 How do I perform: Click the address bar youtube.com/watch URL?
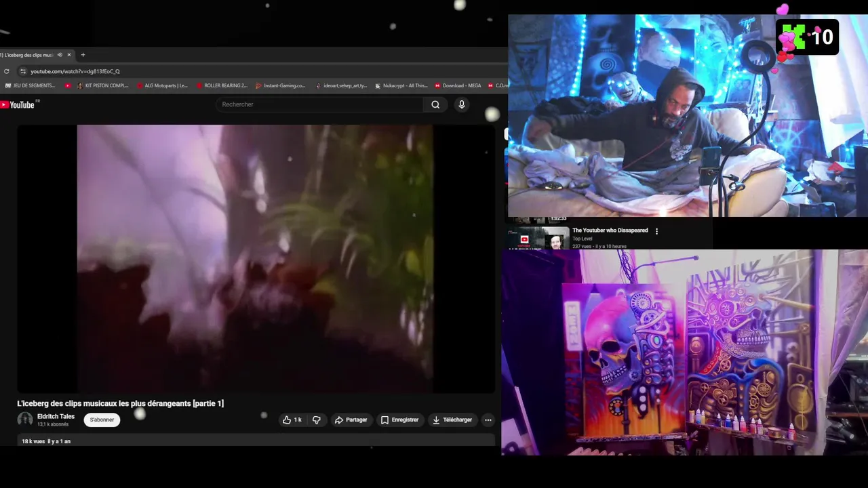point(75,71)
